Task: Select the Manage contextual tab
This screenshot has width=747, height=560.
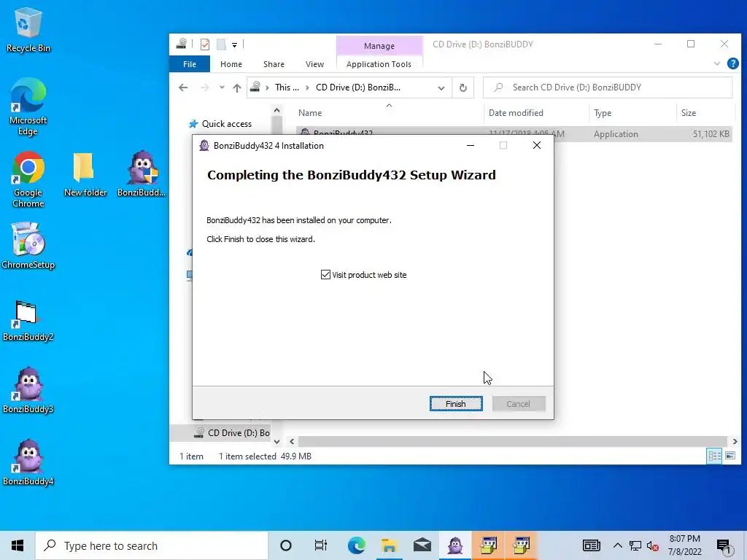Action: click(x=379, y=46)
